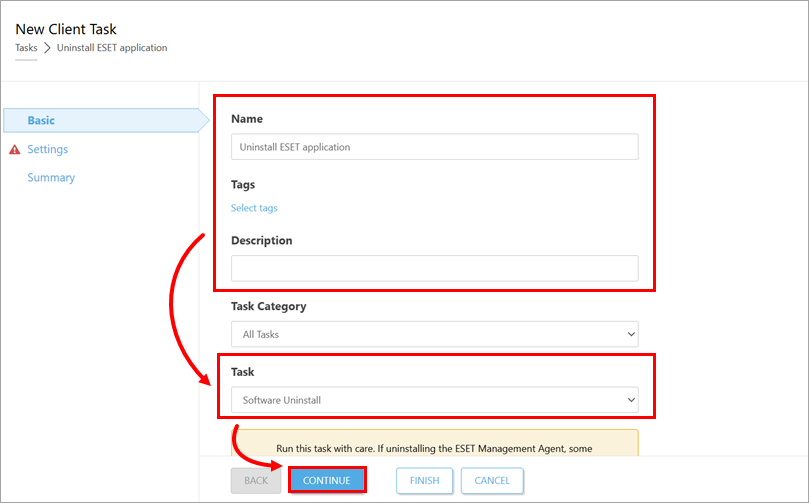Click the Uninstall ESET application breadcrumb
The height and width of the screenshot is (503, 809).
tap(112, 48)
